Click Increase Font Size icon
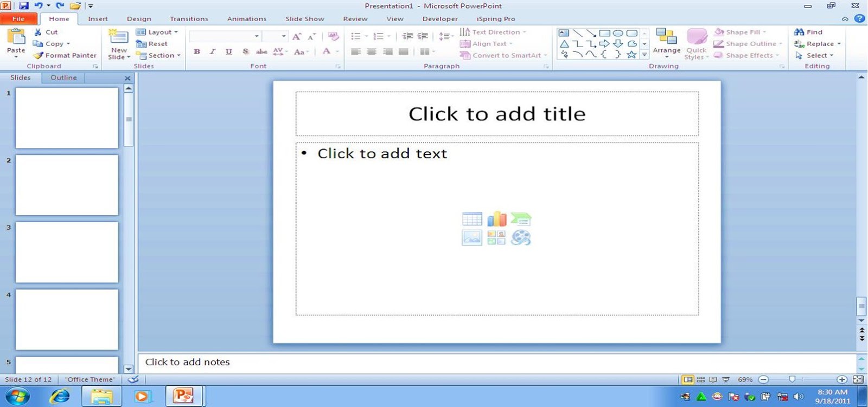The height and width of the screenshot is (407, 868). pyautogui.click(x=296, y=36)
